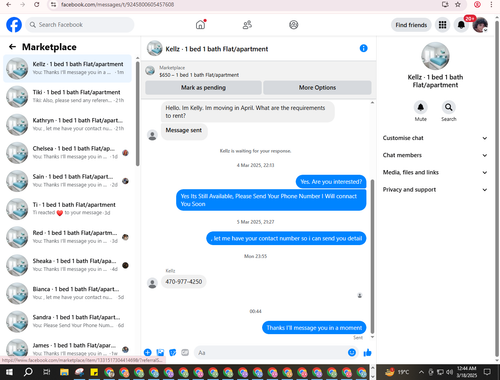This screenshot has width=500, height=380.
Task: Expand the Privacy and support section
Action: (435, 190)
